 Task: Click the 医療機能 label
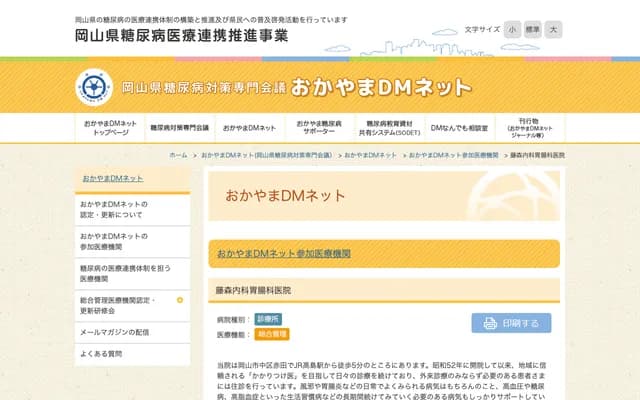[x=233, y=335]
